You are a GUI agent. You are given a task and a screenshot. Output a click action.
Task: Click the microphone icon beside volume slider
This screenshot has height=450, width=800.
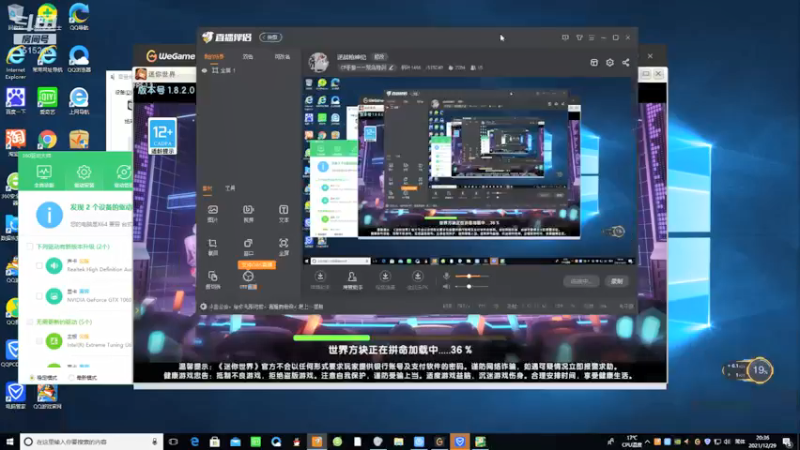pyautogui.click(x=446, y=276)
